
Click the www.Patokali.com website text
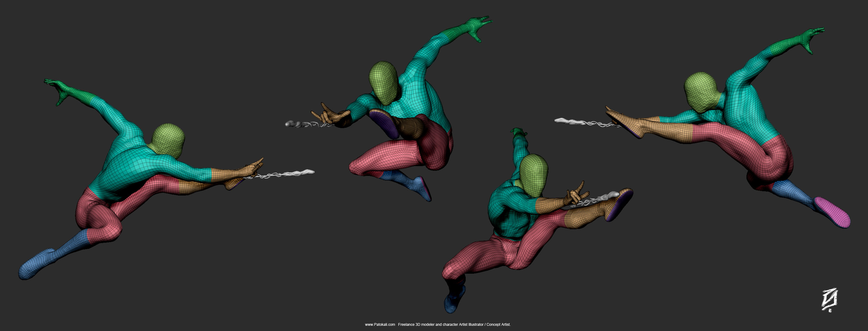(x=380, y=325)
